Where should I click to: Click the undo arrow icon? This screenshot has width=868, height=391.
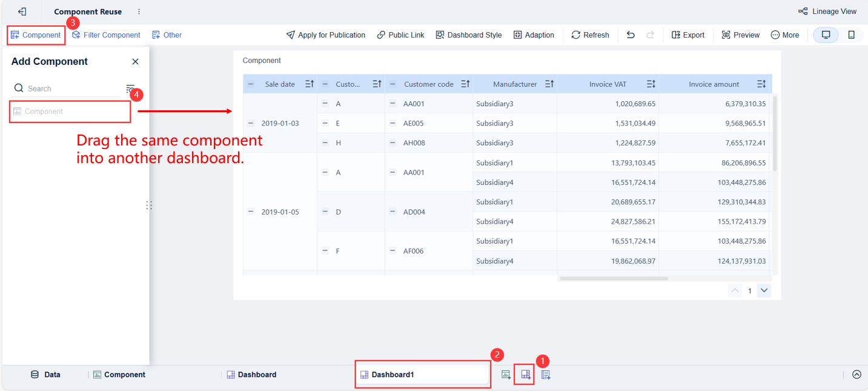[x=631, y=35]
